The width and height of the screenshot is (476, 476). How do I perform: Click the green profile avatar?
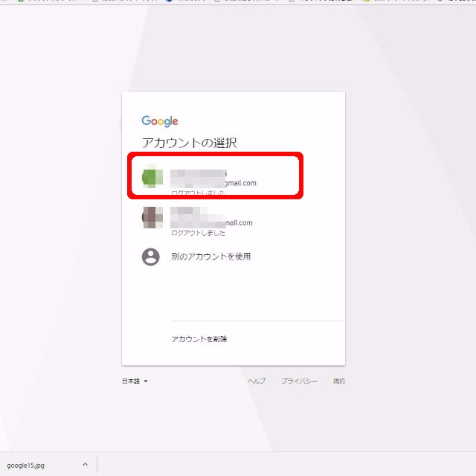coord(152,177)
